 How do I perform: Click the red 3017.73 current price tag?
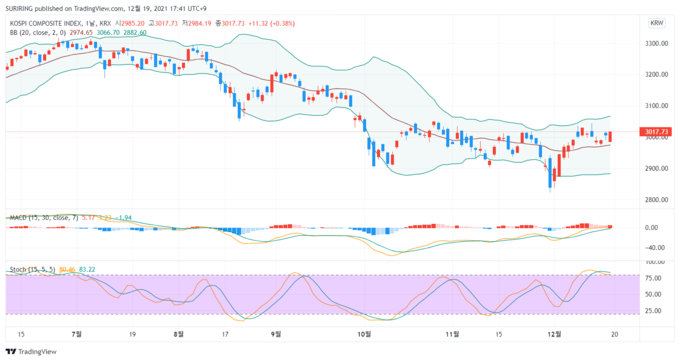[x=655, y=132]
